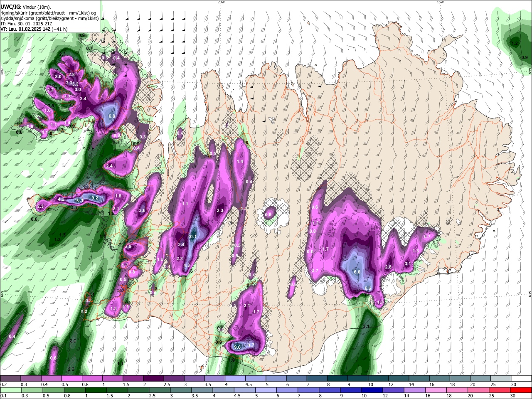Click the pale green 0.1 legend swatch
Screen dimensions: 532x399
coord(10,390)
